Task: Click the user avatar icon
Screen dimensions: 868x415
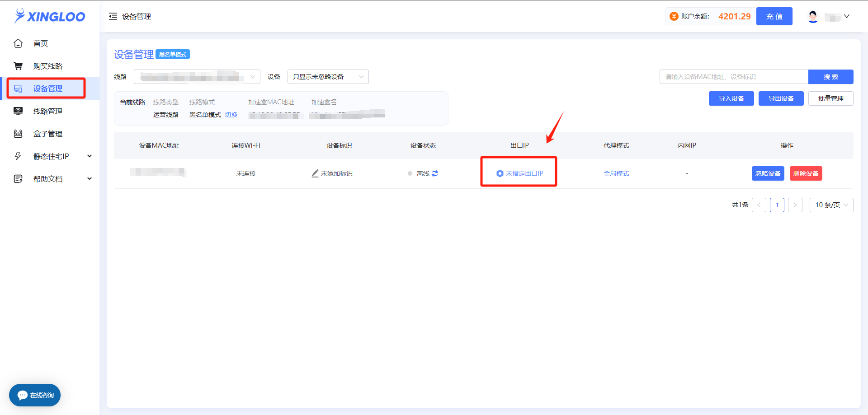Action: [x=813, y=16]
